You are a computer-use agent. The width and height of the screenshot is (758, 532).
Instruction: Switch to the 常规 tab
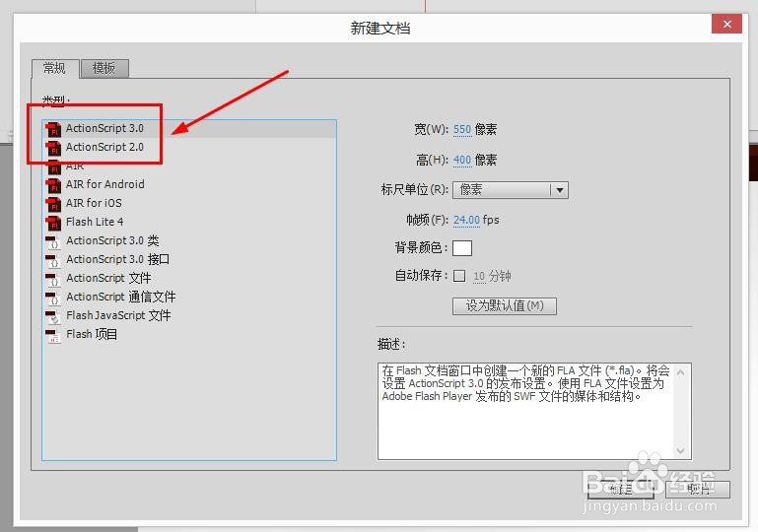(54, 68)
